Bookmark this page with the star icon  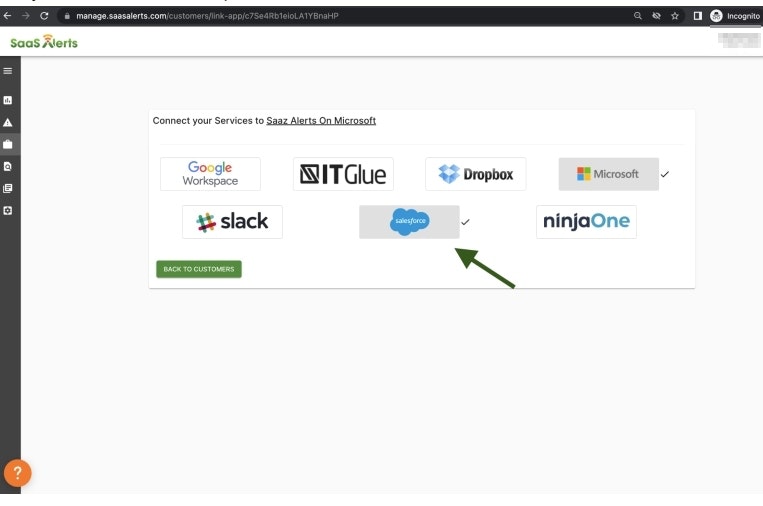(675, 16)
